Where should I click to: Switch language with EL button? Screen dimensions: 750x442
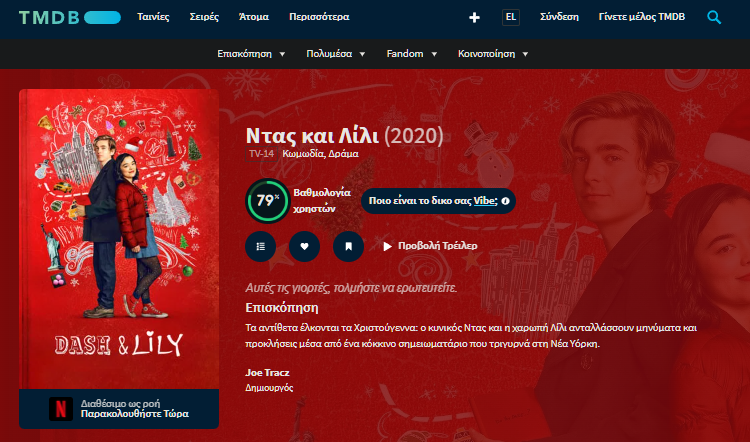(510, 17)
